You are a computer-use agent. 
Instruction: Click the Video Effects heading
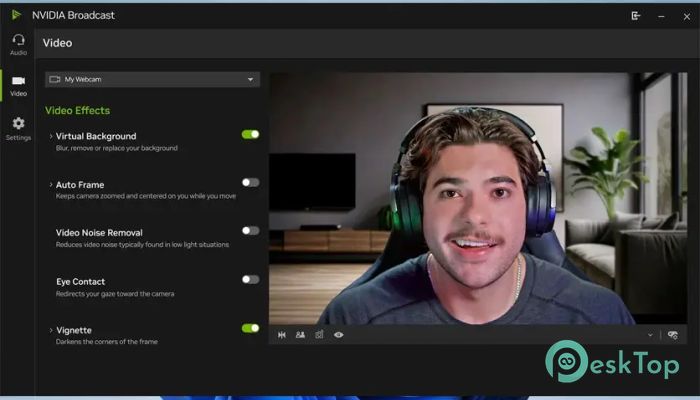pos(77,110)
